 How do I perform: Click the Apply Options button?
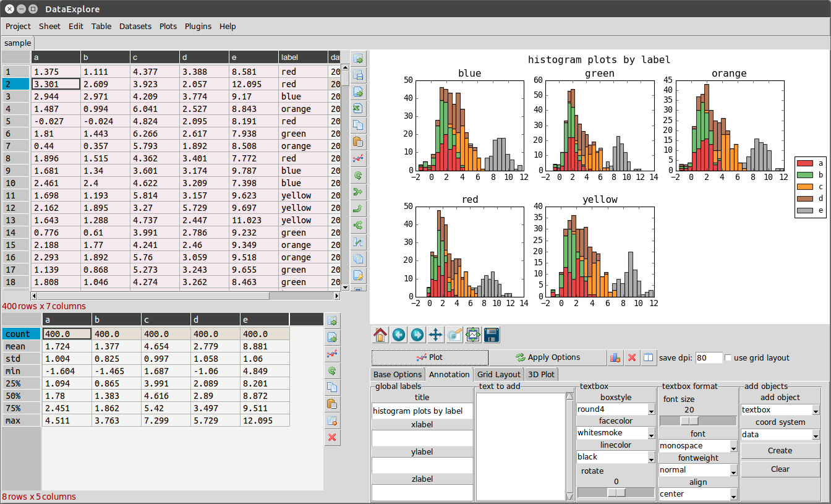coord(547,357)
